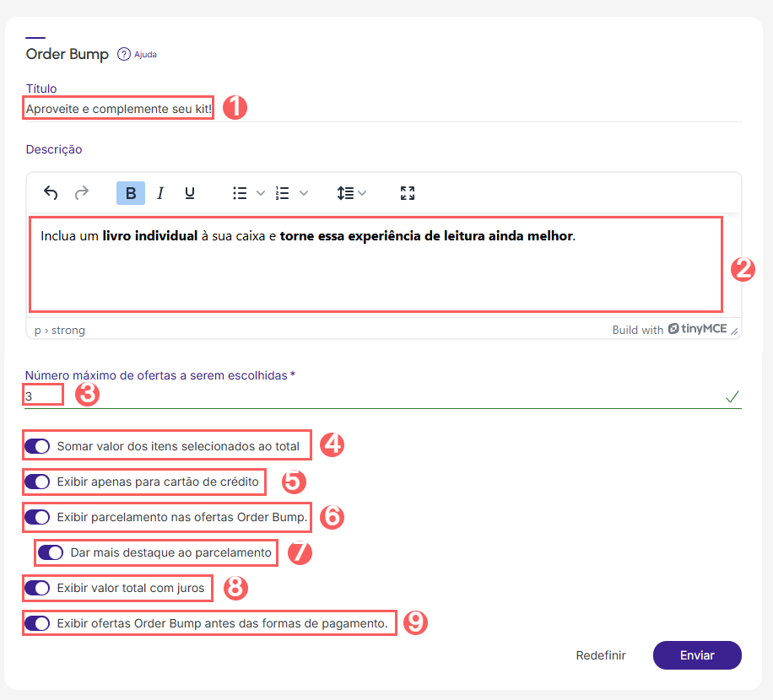Toggle Exibir parcelamento nas ofertas Order Bump
Image resolution: width=773 pixels, height=700 pixels.
click(x=37, y=517)
